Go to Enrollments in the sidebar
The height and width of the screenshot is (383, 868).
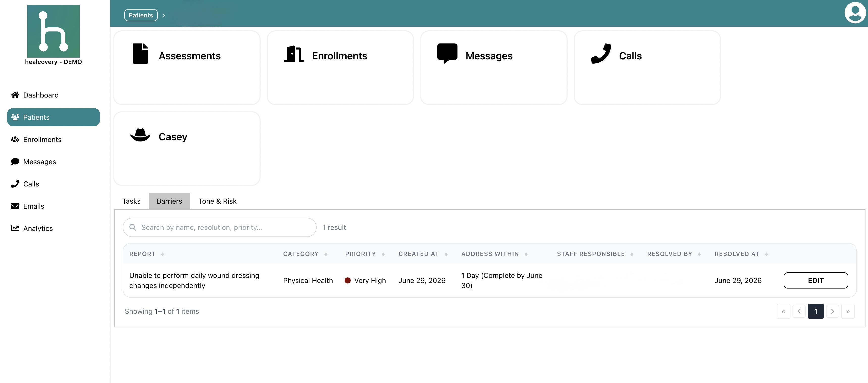(53, 139)
